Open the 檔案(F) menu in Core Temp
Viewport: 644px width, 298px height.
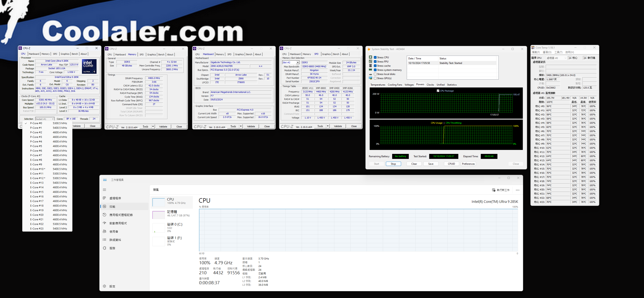point(536,52)
